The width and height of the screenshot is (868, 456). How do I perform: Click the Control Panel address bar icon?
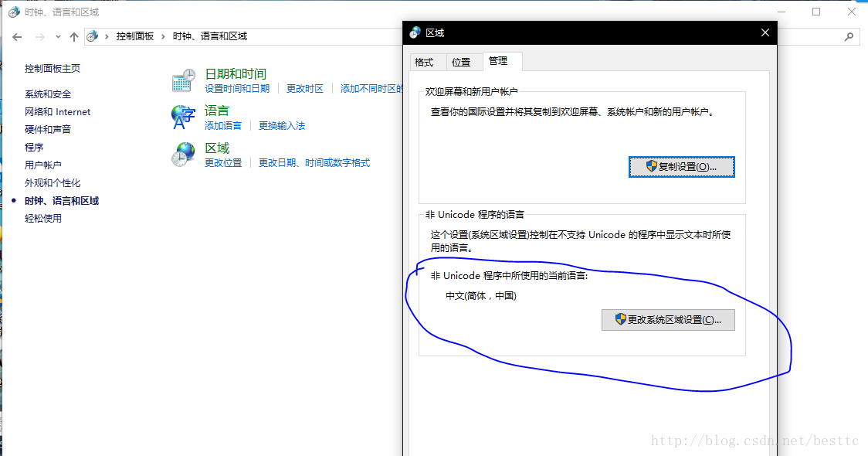pos(93,36)
